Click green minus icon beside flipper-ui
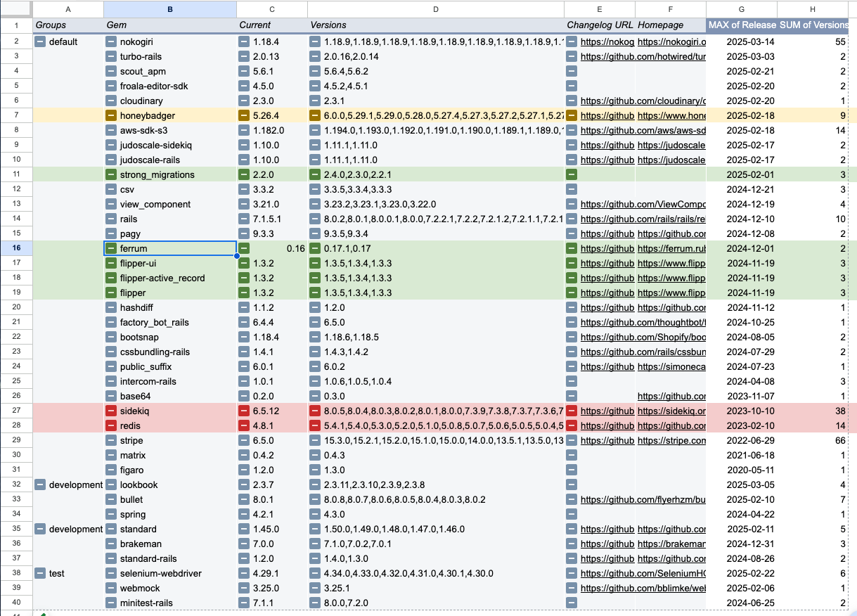The height and width of the screenshot is (616, 857). 111,264
